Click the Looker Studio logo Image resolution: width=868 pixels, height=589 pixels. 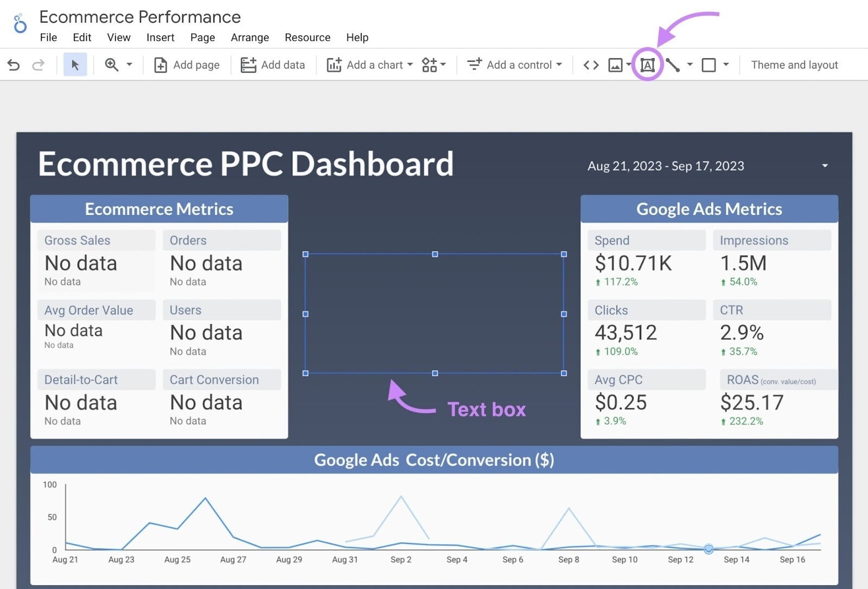pos(20,24)
